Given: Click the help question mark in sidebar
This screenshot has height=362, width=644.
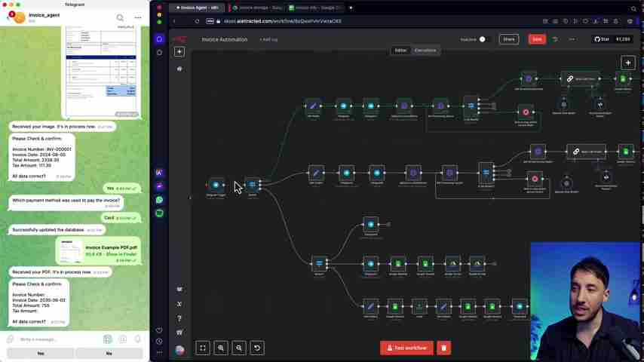Looking at the screenshot, I should (x=179, y=318).
